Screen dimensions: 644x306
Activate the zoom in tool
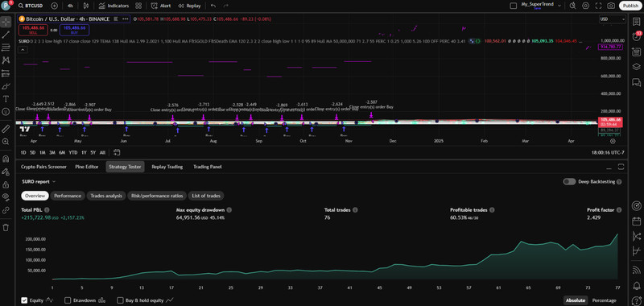6,141
